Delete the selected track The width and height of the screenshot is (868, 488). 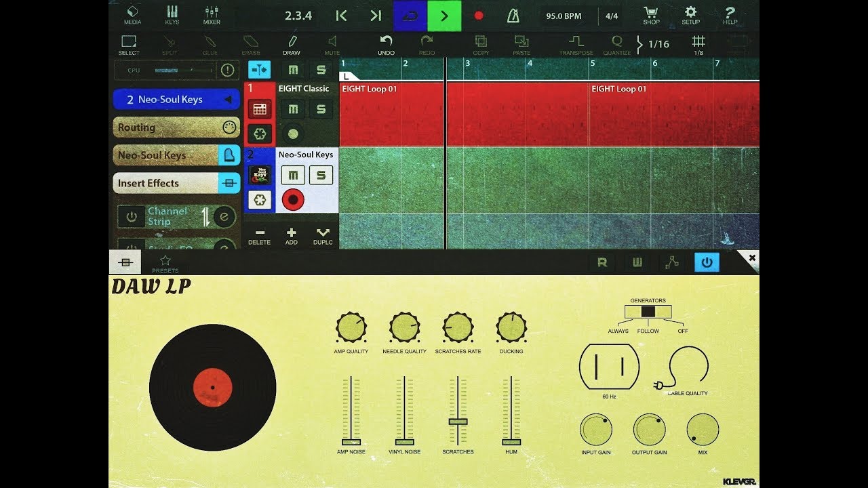[x=259, y=236]
